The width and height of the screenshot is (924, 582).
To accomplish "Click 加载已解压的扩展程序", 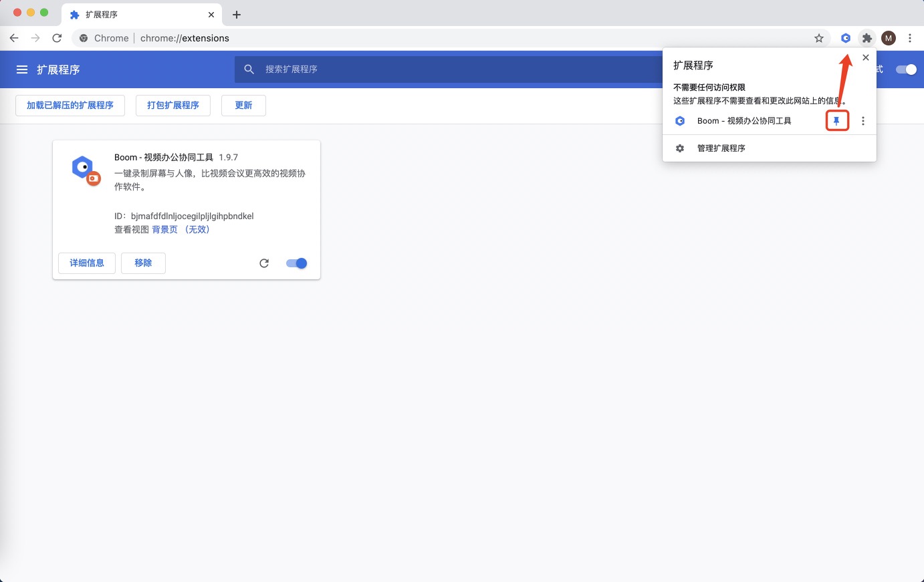I will click(70, 105).
